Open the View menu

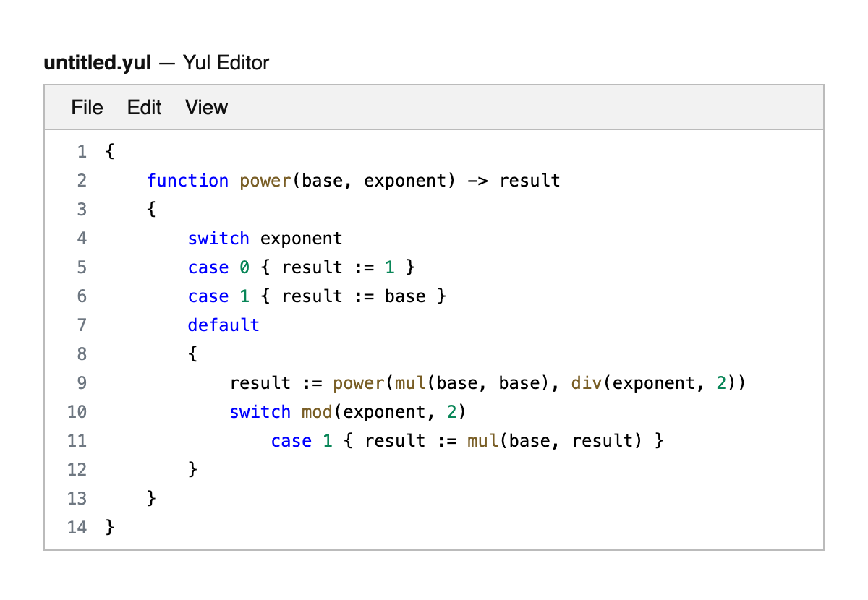pos(206,108)
